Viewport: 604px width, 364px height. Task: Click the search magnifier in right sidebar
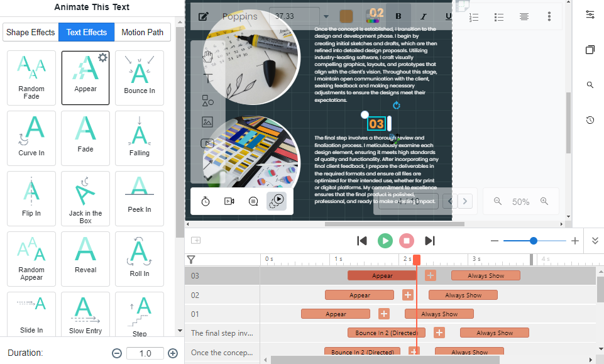pyautogui.click(x=590, y=85)
